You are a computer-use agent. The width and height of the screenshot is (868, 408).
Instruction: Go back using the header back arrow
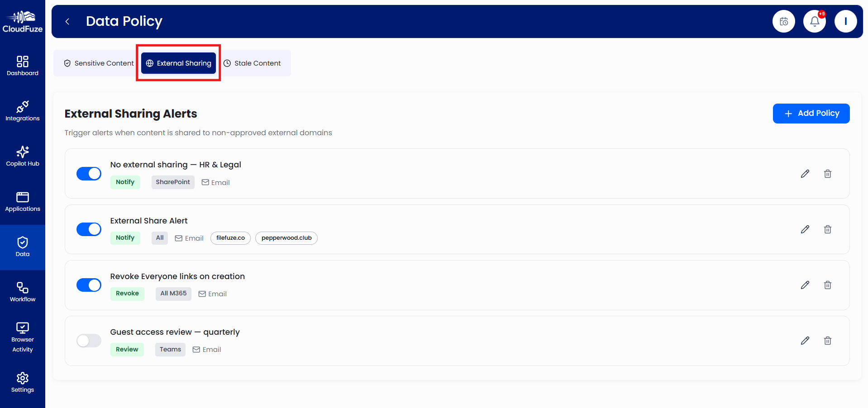pos(67,21)
